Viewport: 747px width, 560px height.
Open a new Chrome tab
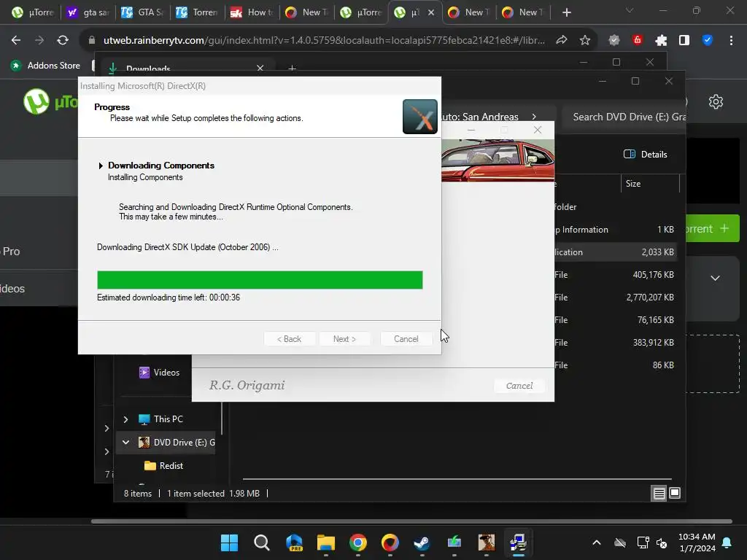(566, 12)
